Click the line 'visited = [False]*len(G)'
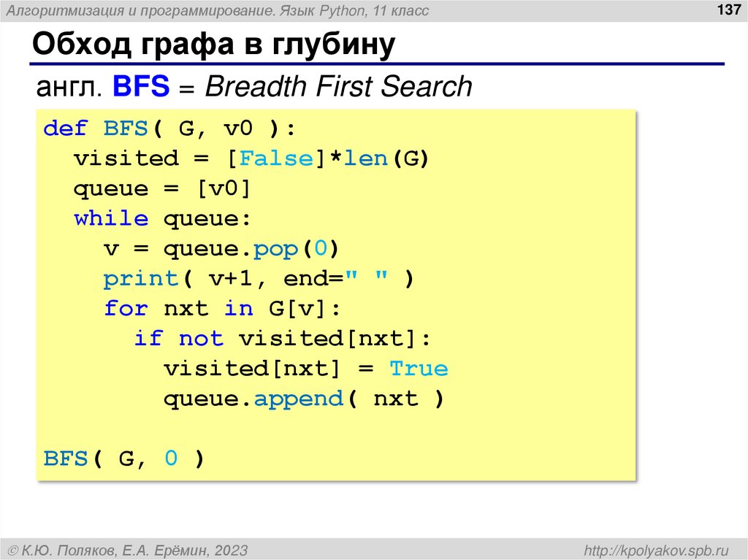Viewport: 748px width, 560px height. 251,158
